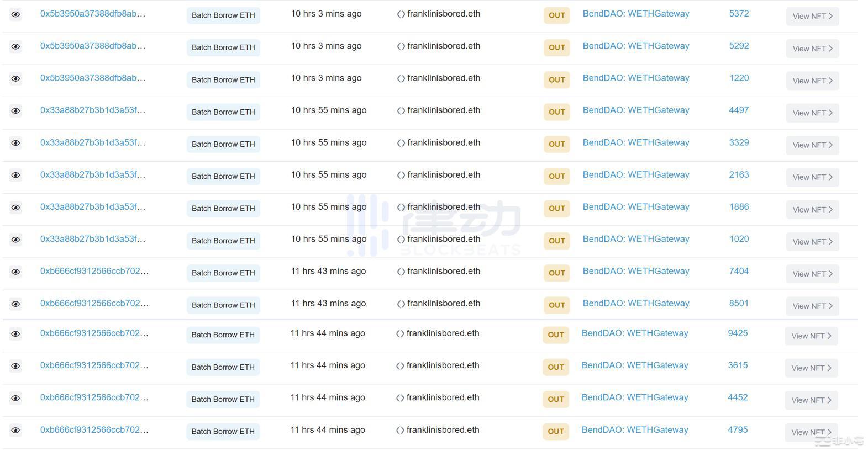This screenshot has height=451, width=868.
Task: Open token ID 7404 link
Action: pos(739,271)
